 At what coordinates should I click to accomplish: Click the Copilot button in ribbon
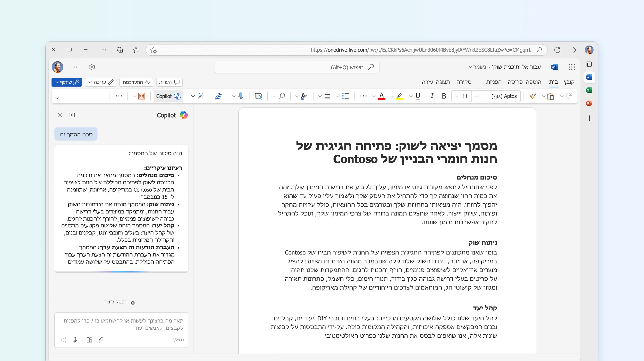[168, 96]
